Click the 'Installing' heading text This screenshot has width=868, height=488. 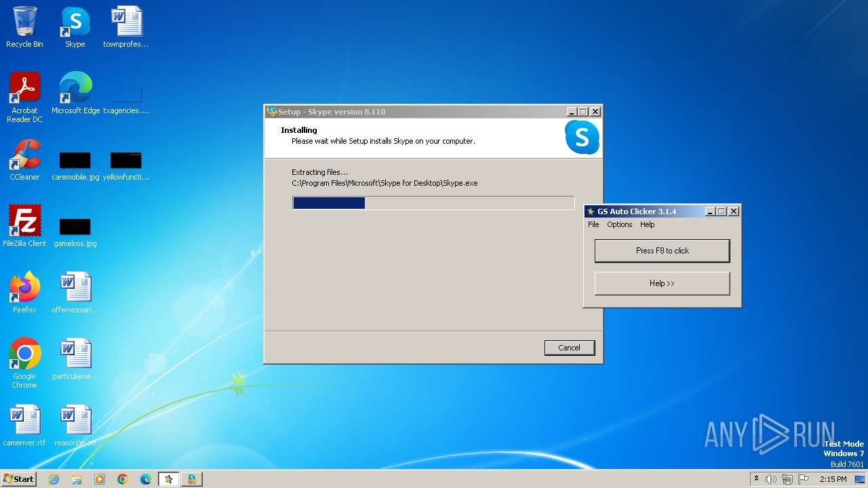tap(299, 130)
